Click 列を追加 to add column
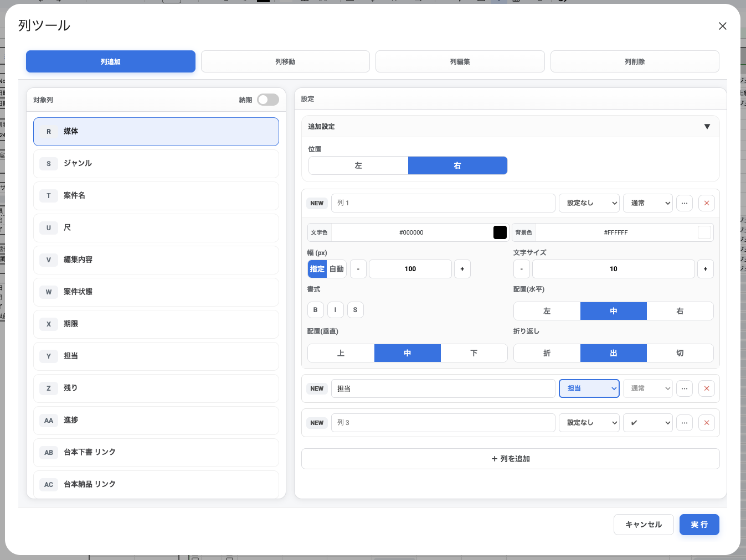The height and width of the screenshot is (560, 746). (x=510, y=459)
